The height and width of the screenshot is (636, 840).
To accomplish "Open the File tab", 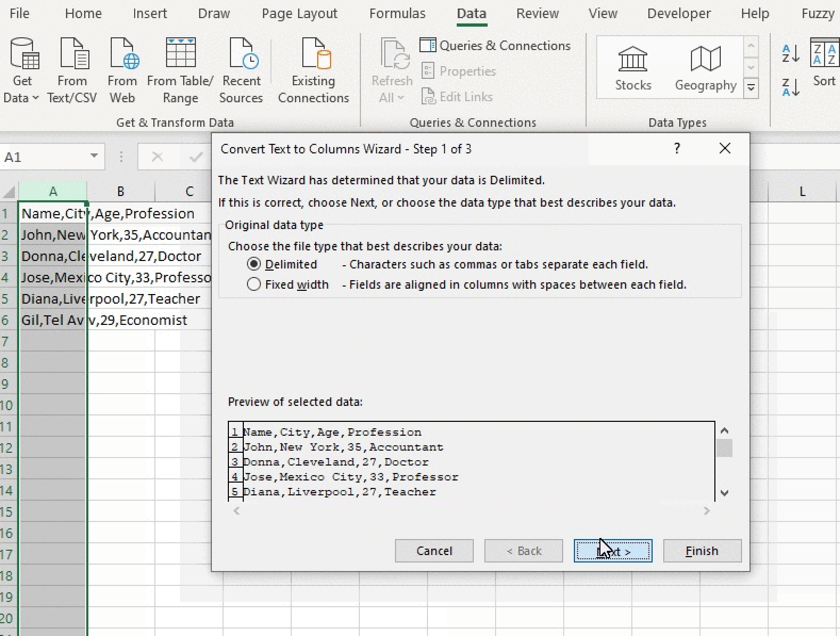I will 20,13.
